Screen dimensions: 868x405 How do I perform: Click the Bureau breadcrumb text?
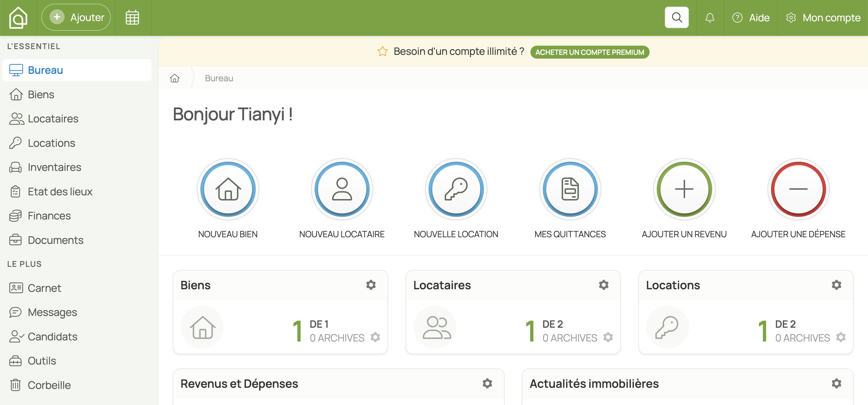(x=219, y=78)
